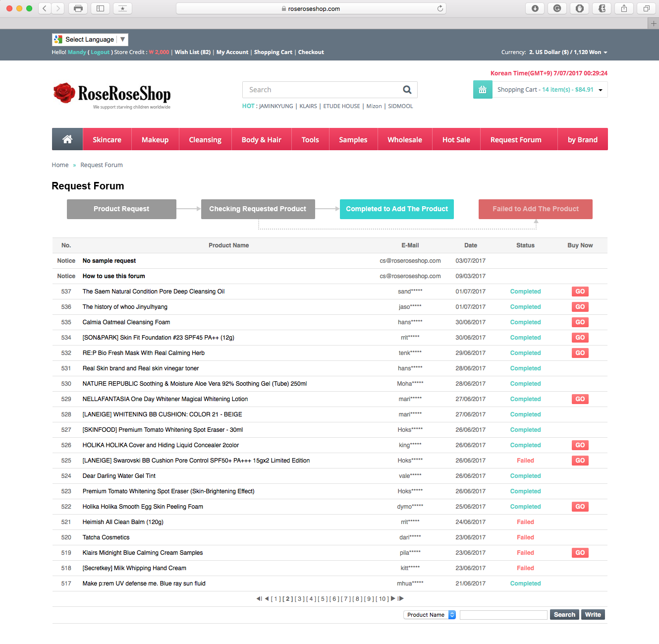Go to pagination page 10
Screen dimensions: 659x644
(x=383, y=599)
